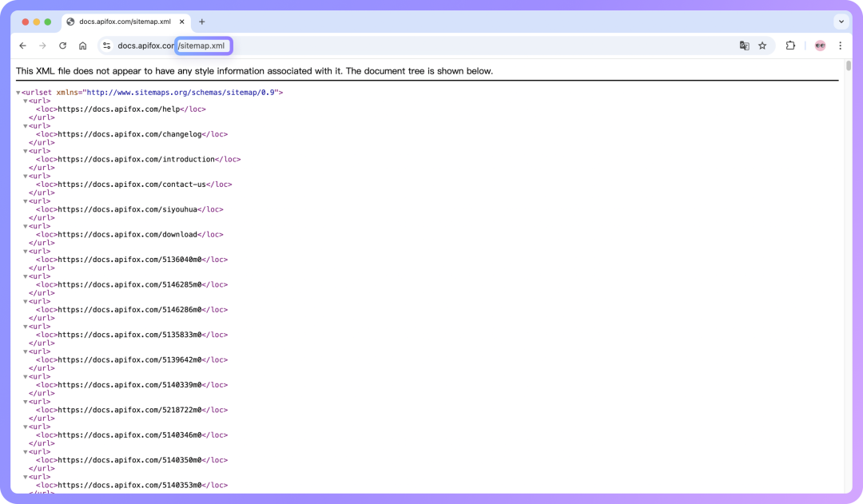Close the docs.apifox.com/sitemap.xml tab
This screenshot has height=504, width=863.
[181, 22]
